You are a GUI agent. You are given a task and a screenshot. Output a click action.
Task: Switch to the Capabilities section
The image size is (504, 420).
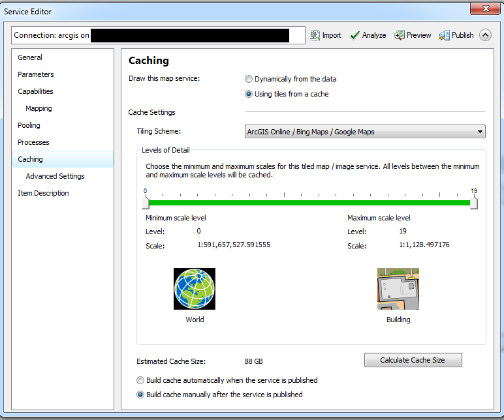pos(35,91)
